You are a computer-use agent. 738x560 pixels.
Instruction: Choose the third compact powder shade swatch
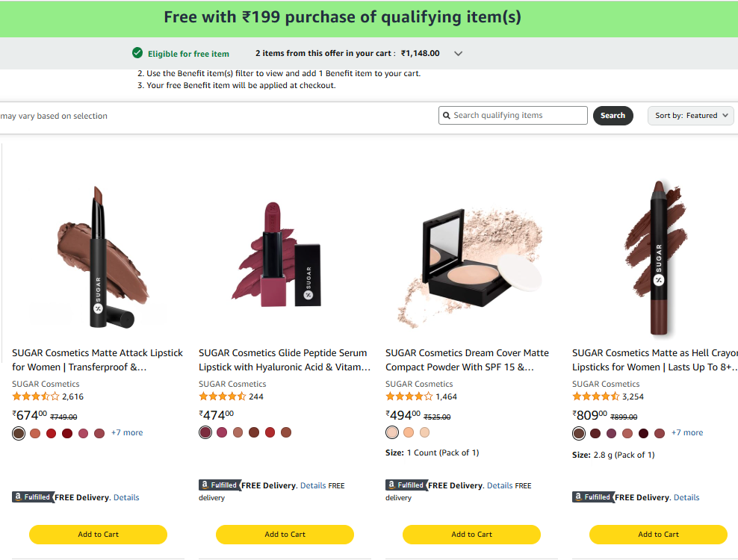coord(424,432)
